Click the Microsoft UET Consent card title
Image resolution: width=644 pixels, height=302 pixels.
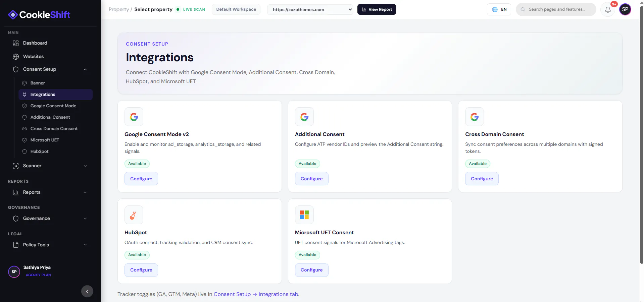click(324, 233)
